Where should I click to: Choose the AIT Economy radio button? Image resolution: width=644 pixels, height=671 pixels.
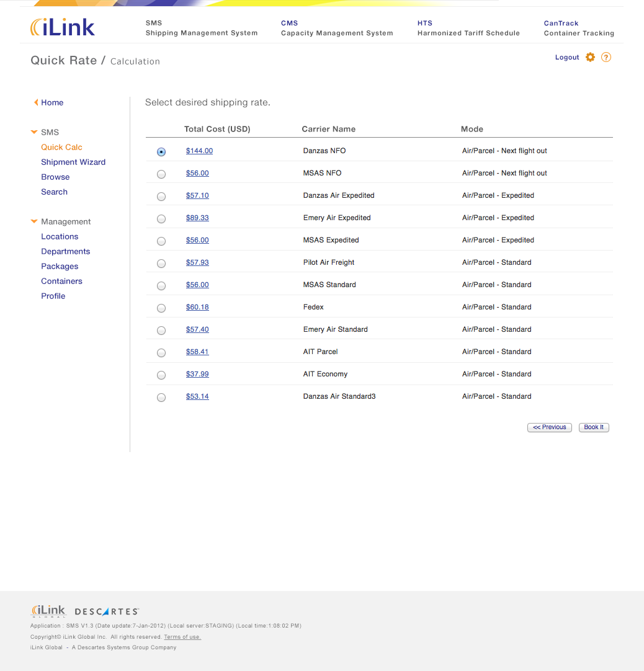[161, 375]
